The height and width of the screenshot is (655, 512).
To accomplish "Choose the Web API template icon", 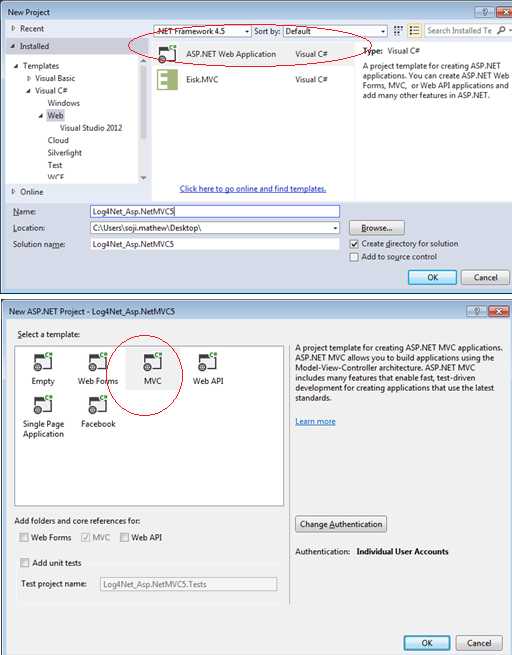I will [x=208, y=362].
